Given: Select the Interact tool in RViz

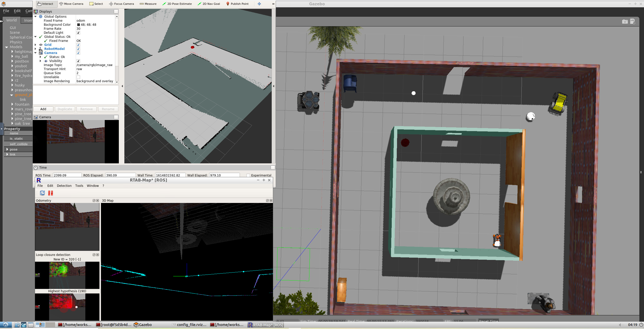Looking at the screenshot, I should pos(45,4).
